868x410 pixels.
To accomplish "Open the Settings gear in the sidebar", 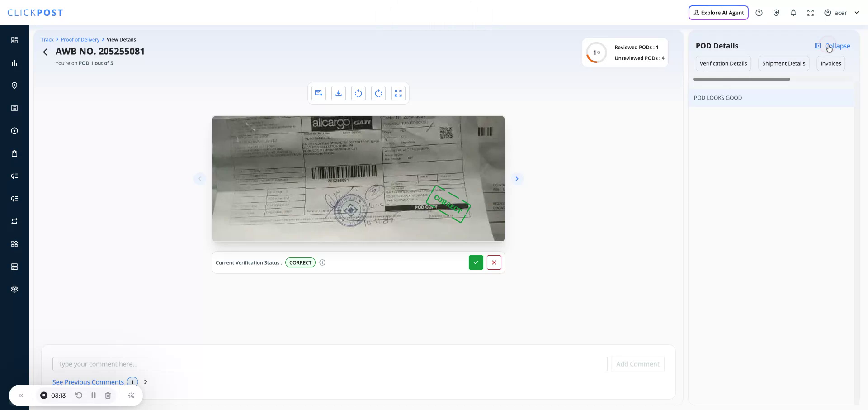I will coord(14,289).
